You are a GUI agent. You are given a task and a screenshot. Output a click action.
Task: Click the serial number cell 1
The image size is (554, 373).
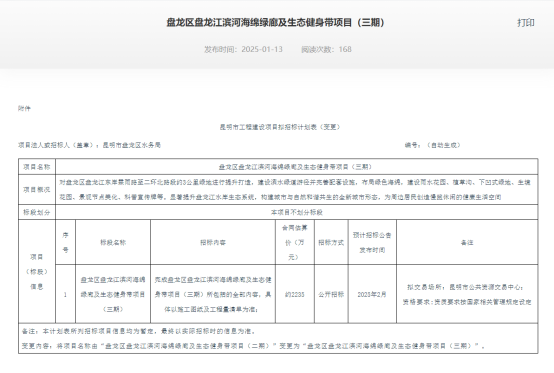click(65, 294)
